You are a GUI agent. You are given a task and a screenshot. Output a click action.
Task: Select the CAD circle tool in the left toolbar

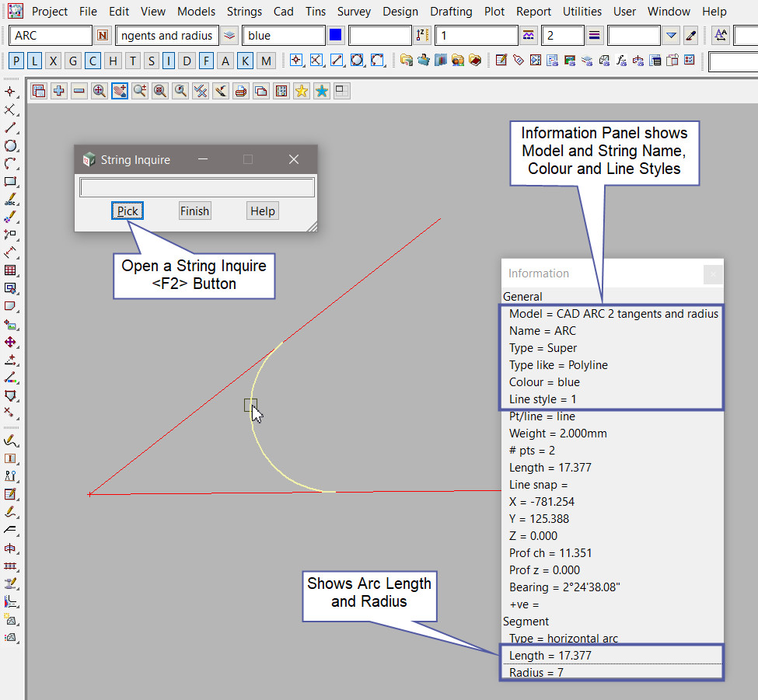tap(10, 145)
